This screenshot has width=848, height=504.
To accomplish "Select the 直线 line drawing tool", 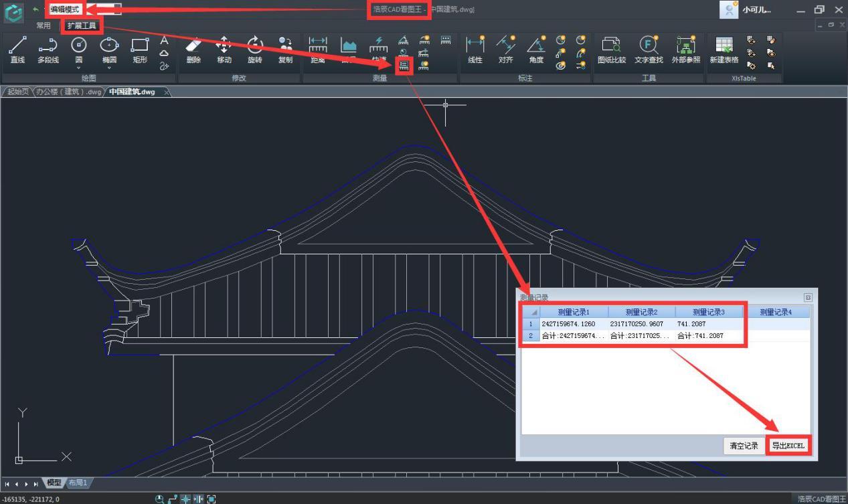I will pos(18,50).
